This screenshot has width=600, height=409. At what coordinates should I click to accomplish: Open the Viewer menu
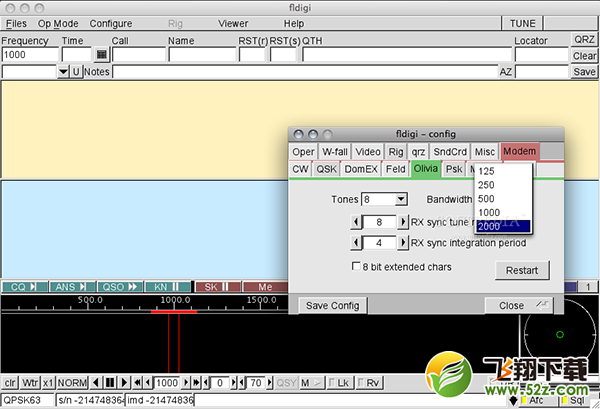[233, 24]
